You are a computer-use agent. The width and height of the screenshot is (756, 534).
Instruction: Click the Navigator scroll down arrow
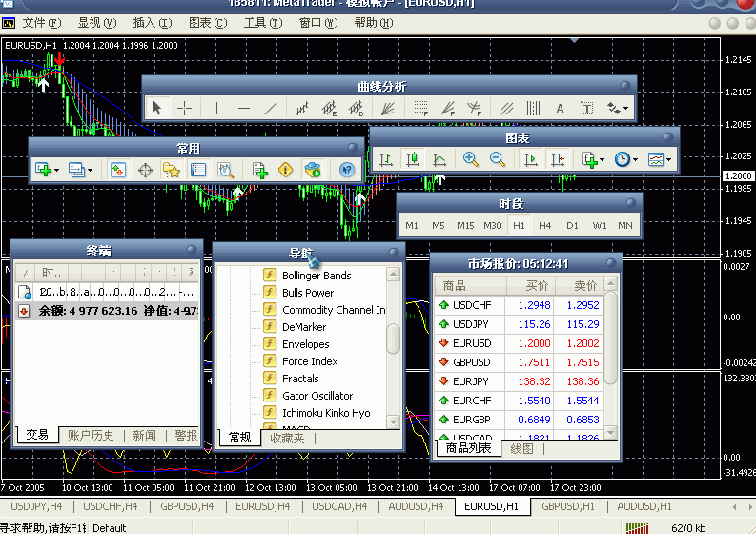(394, 421)
